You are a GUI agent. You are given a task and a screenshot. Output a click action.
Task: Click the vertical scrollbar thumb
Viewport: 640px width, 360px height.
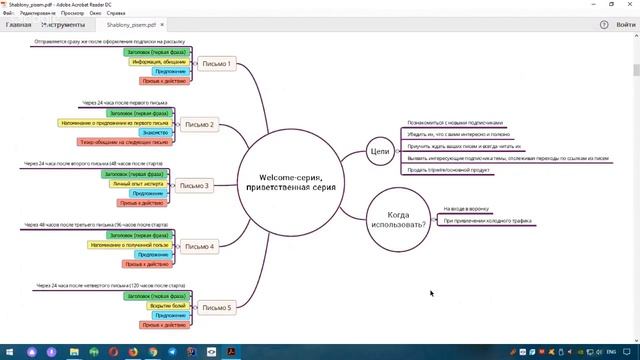tap(636, 70)
